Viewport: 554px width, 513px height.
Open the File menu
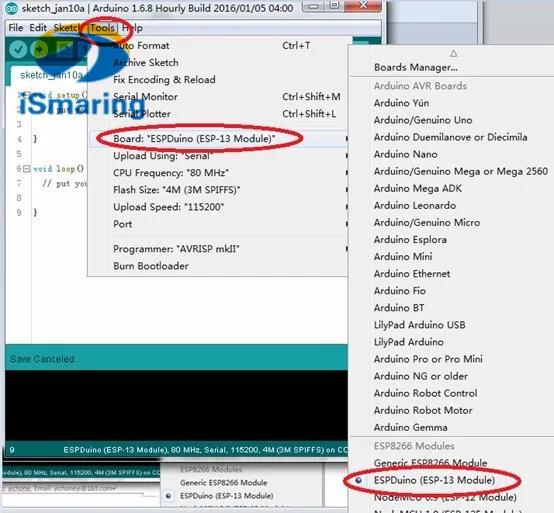click(x=16, y=28)
